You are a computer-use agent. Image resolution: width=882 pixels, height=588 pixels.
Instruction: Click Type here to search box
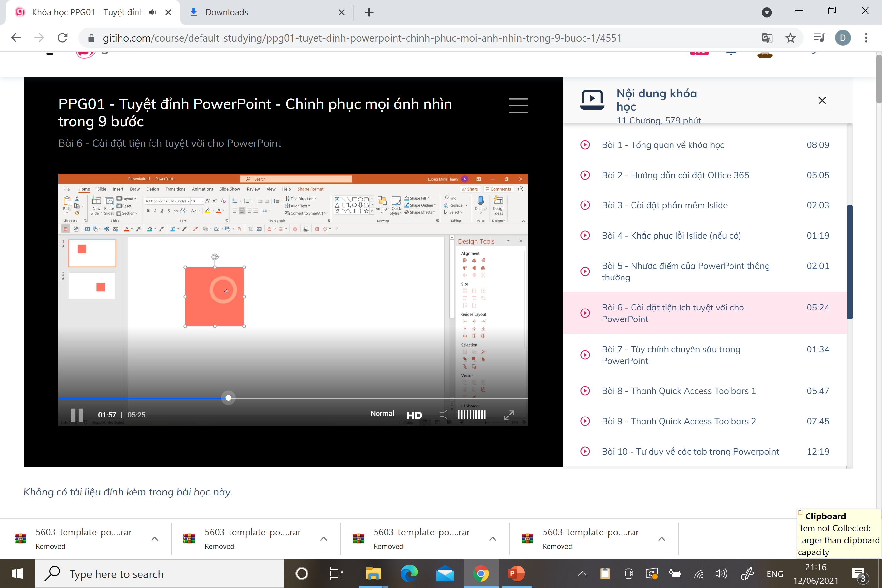[x=160, y=574]
